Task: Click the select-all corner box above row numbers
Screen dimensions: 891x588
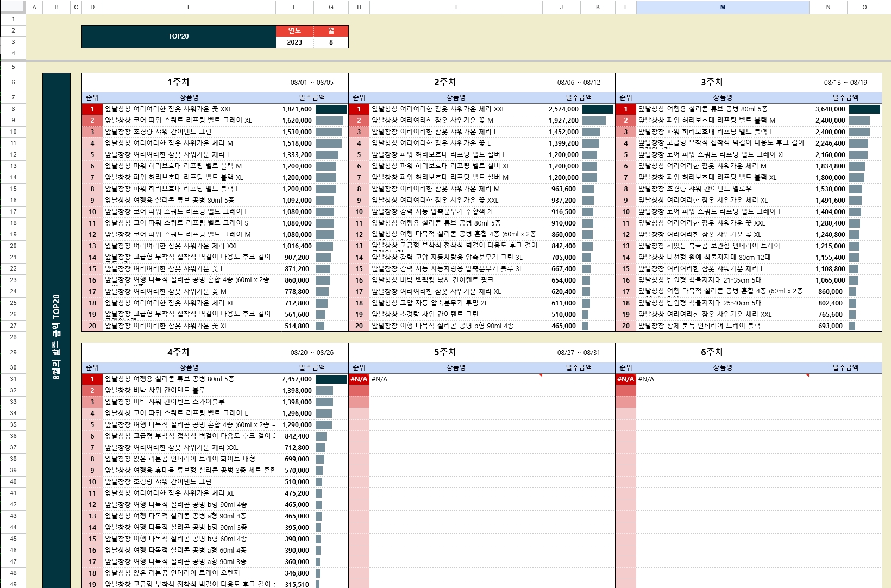Action: (13, 7)
